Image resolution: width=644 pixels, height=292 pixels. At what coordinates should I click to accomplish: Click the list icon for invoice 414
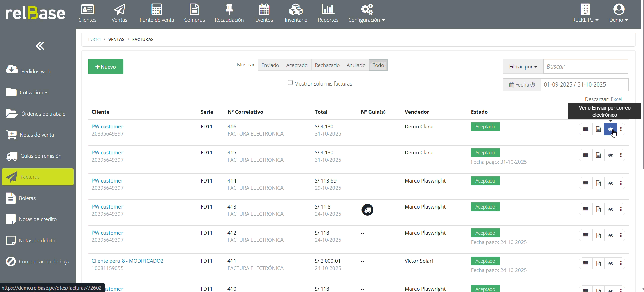coord(586,183)
